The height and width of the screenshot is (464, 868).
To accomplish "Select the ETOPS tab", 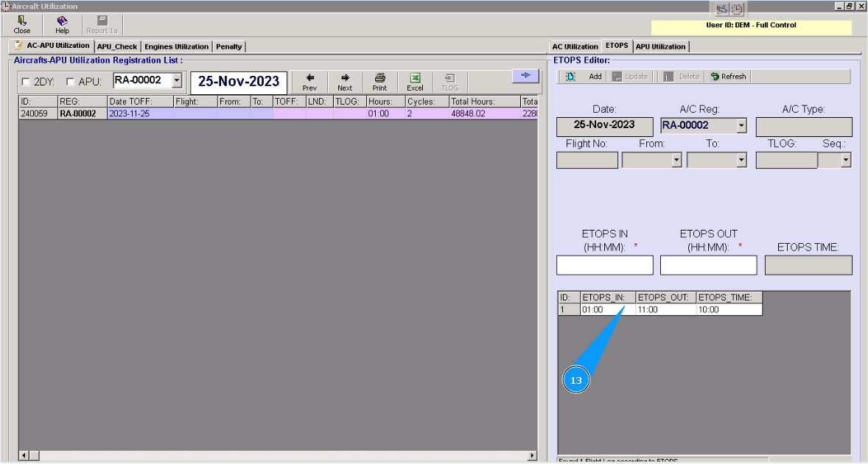I will pos(617,46).
